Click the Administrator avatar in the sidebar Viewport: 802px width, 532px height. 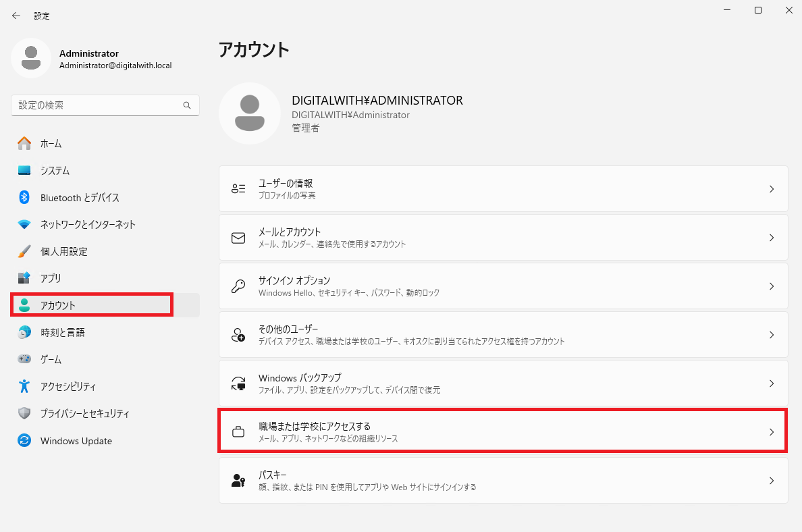(30, 58)
